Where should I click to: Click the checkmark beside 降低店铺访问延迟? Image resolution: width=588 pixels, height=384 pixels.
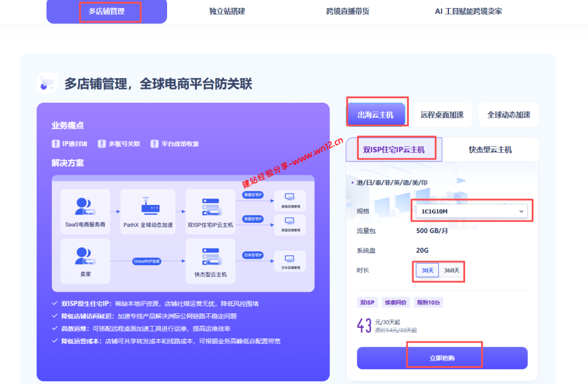click(x=55, y=316)
